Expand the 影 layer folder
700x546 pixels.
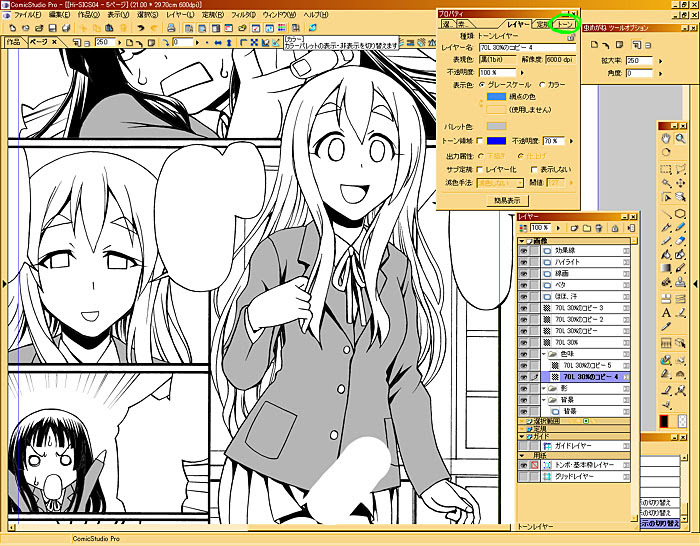544,388
